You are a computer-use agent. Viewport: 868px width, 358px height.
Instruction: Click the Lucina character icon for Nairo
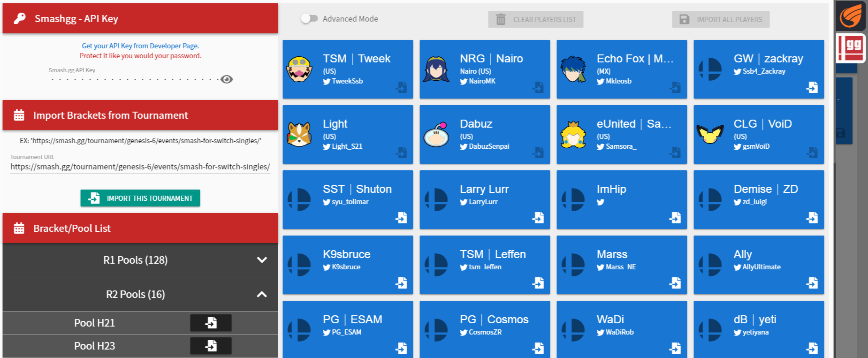point(436,69)
